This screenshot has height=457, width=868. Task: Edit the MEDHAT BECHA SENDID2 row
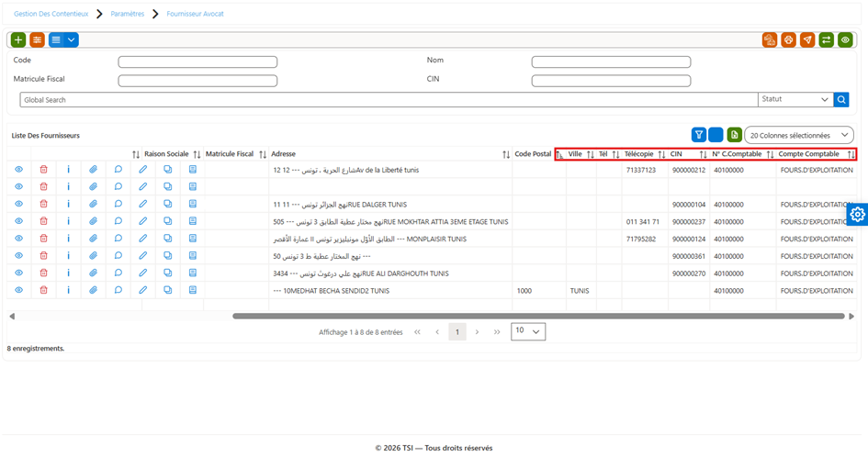coord(142,290)
